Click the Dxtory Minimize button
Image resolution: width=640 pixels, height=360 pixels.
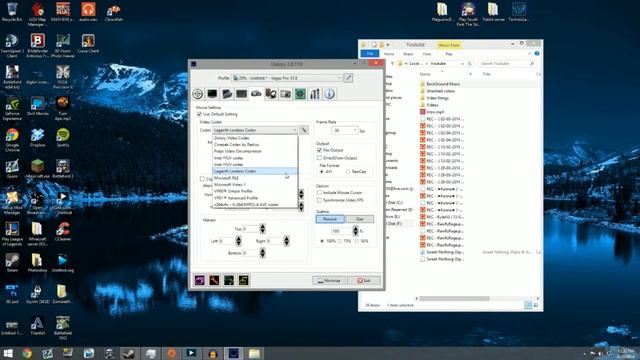tap(329, 280)
